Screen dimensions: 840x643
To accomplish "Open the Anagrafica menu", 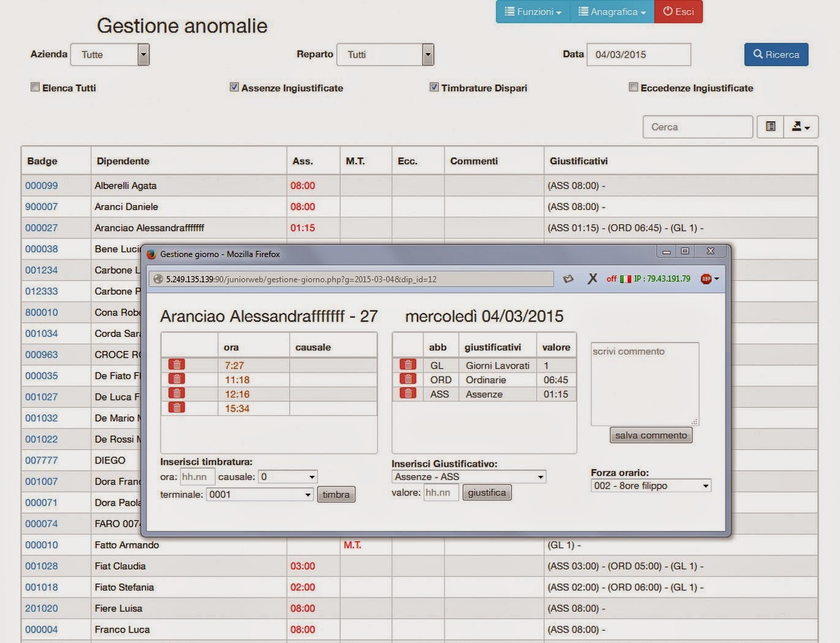I will [612, 12].
